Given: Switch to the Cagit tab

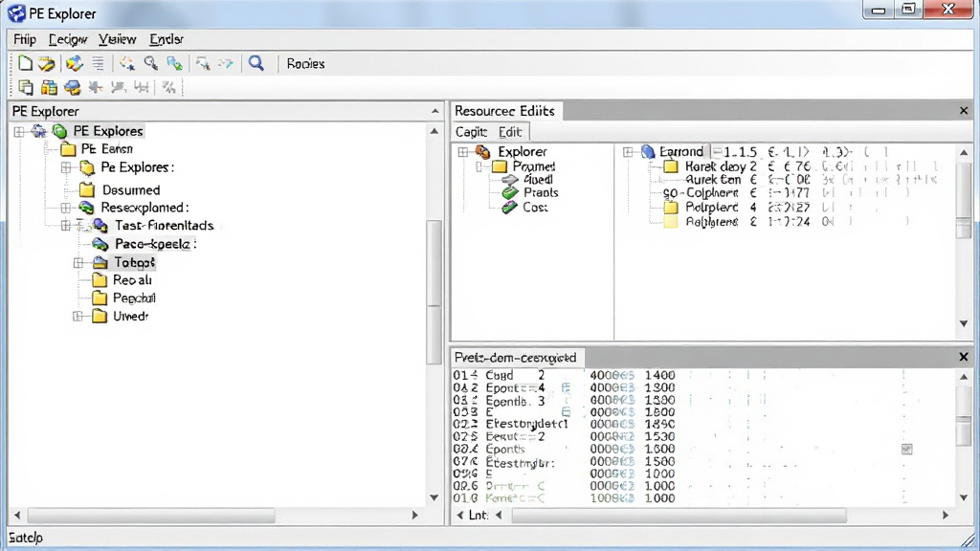Looking at the screenshot, I should click(x=471, y=132).
